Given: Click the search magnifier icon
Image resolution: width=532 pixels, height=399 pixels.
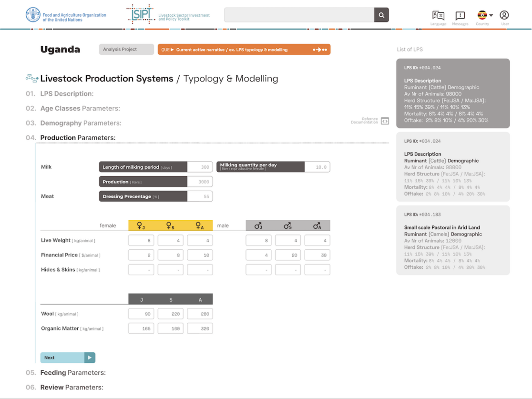Looking at the screenshot, I should point(381,15).
